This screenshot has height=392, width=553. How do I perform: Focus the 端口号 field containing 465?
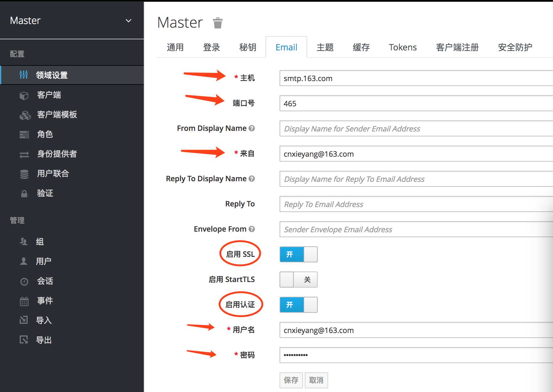416,104
